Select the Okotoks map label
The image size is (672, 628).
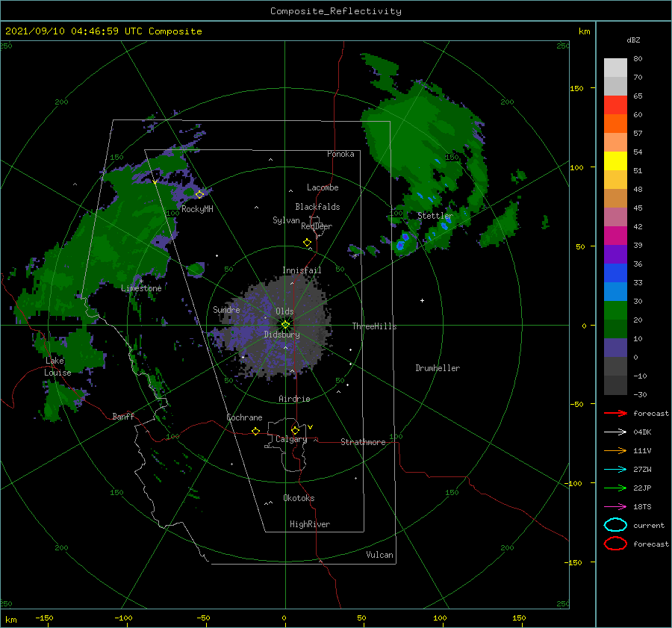pyautogui.click(x=299, y=498)
